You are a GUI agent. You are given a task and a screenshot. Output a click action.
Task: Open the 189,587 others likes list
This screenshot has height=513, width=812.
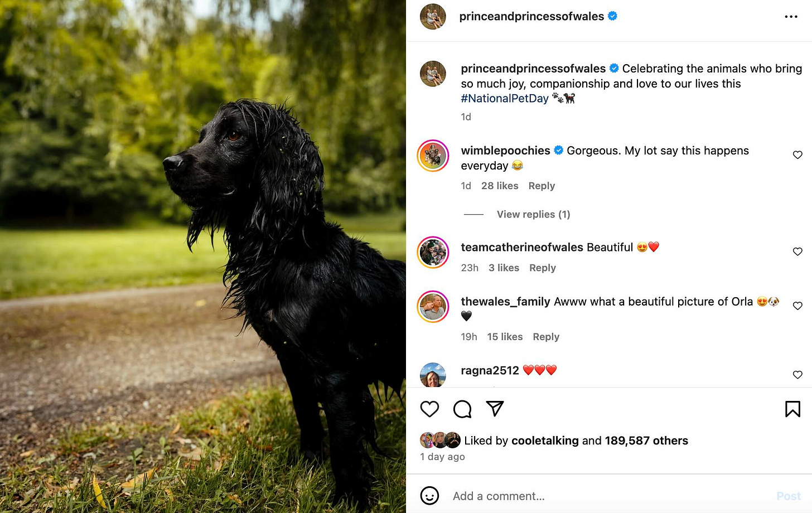point(646,441)
